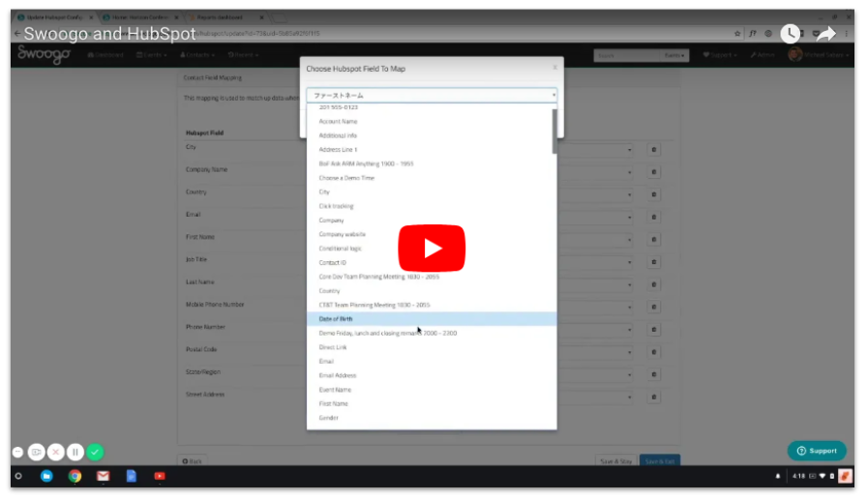Toggle the recorder camera icon
868x501 pixels.
(x=36, y=452)
